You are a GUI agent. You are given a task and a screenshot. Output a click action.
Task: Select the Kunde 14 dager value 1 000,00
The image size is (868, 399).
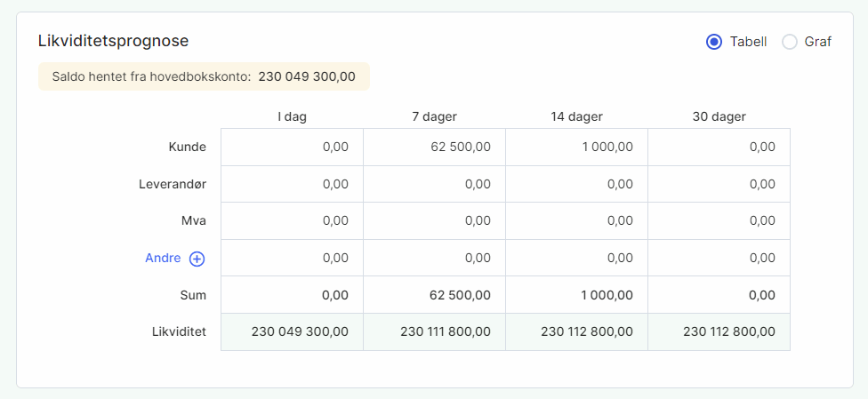(576, 147)
